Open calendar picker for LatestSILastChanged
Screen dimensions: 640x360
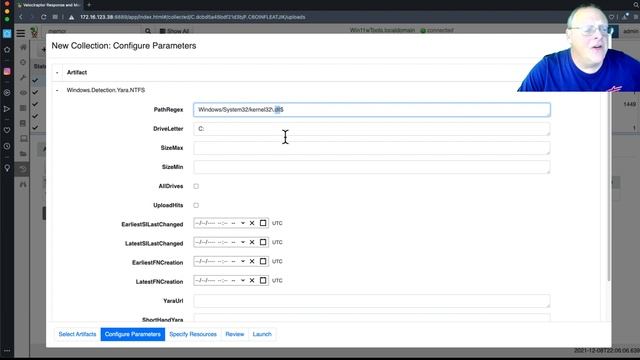pyautogui.click(x=263, y=242)
